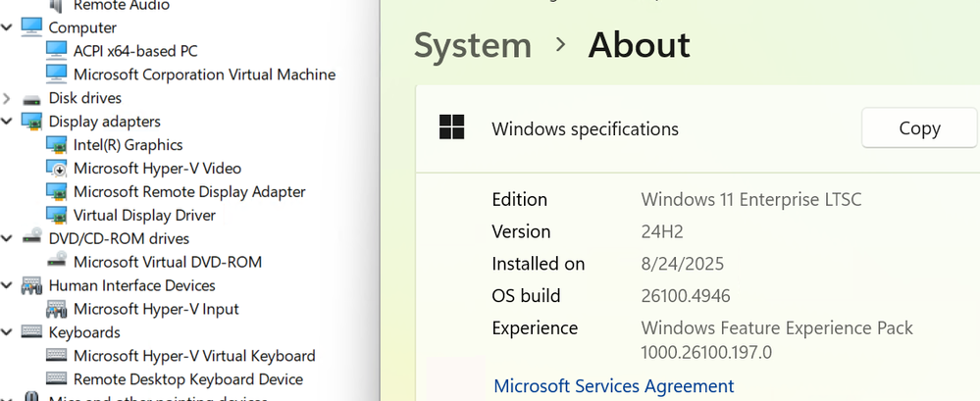Collapse the Computer category
The width and height of the screenshot is (980, 401).
click(x=8, y=27)
